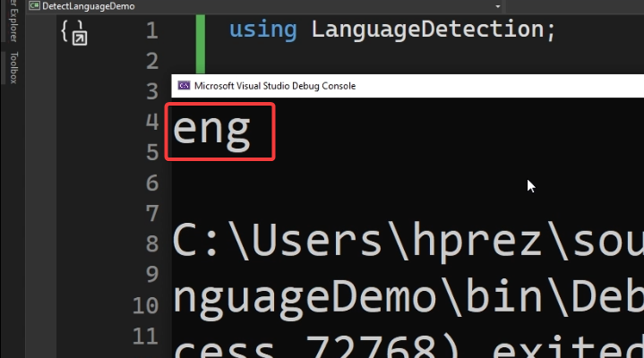Select line number 6 in the gutter
Image resolution: width=644 pixels, height=358 pixels.
click(150, 183)
